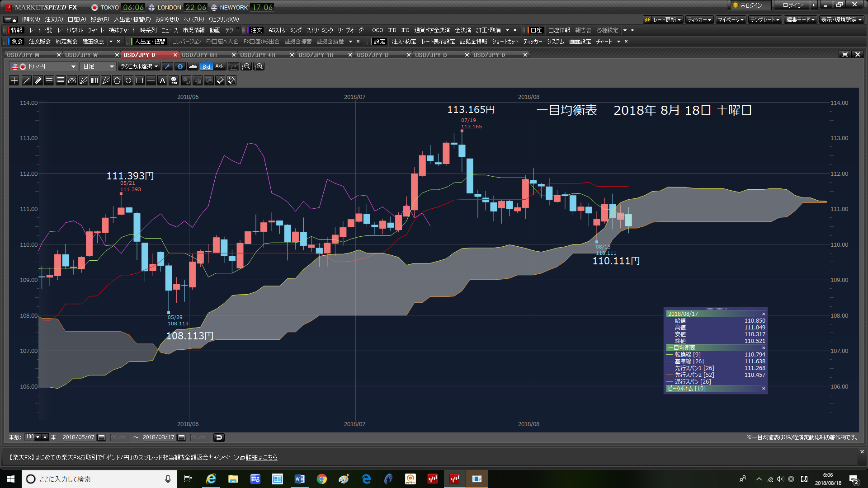This screenshot has width=868, height=488.
Task: Close the USD/JPY D active chart tab
Action: (175, 55)
